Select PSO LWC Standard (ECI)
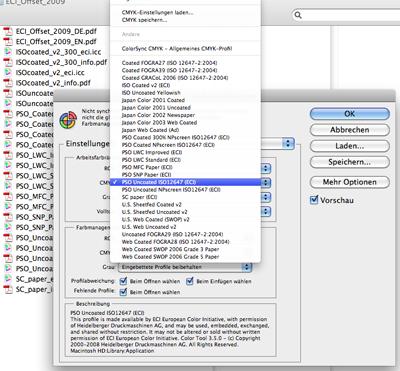Viewport: 400px width, 371px height. point(185,160)
